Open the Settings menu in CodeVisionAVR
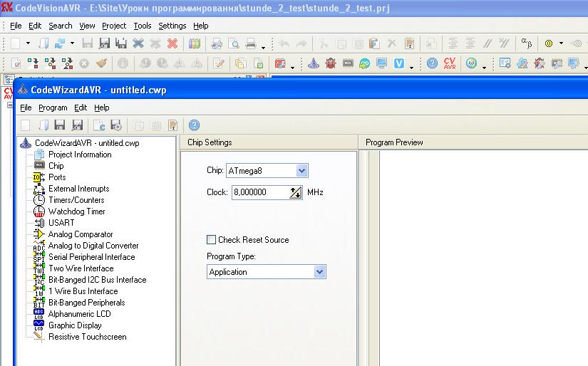Viewport: 588px width, 366px height. (x=172, y=26)
